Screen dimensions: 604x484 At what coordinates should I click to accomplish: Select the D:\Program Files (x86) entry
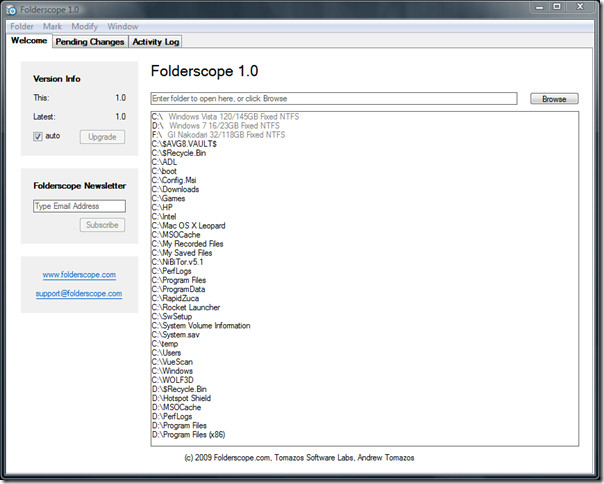point(189,435)
